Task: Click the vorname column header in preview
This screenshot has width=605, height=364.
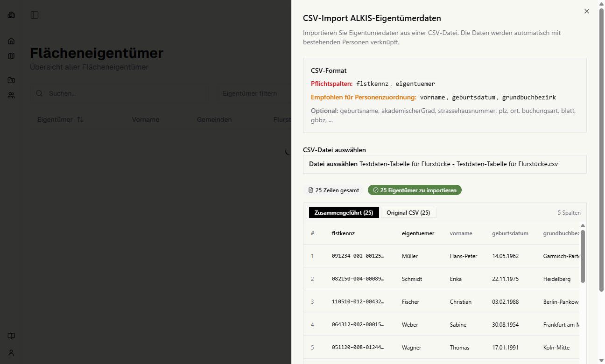Action: tap(461, 233)
